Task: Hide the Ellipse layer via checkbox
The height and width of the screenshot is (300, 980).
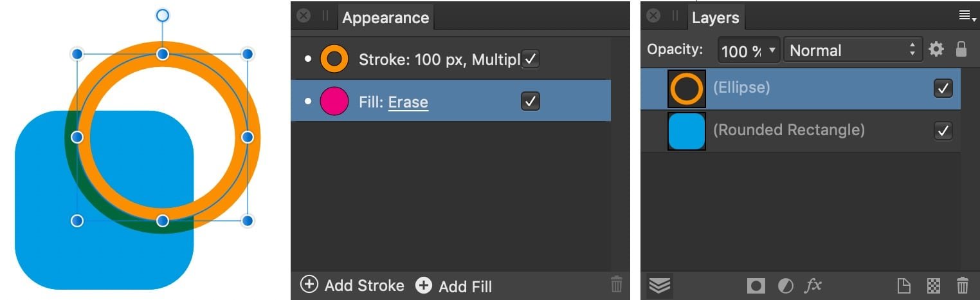Action: coord(943,88)
